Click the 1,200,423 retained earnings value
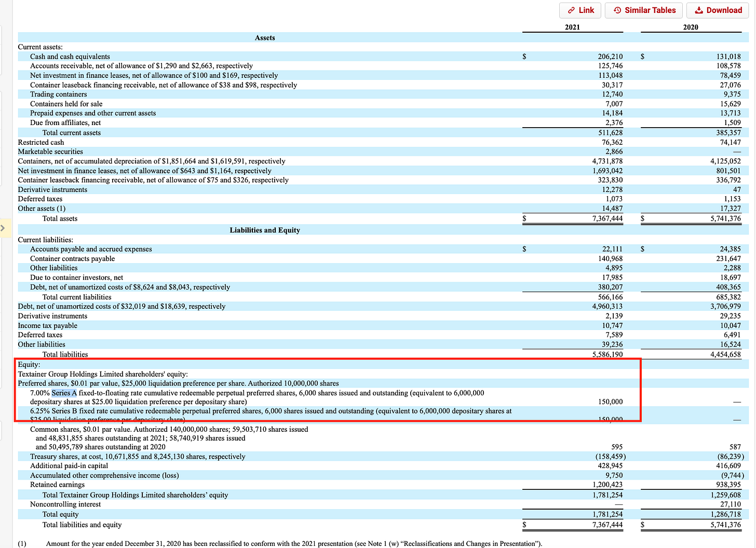This screenshot has height=548, width=756. point(607,485)
